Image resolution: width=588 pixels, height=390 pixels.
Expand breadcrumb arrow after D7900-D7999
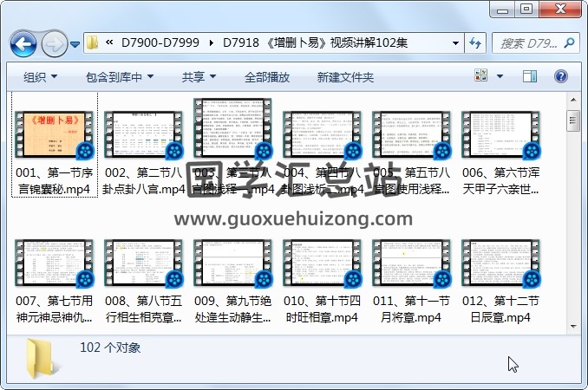[x=210, y=42]
